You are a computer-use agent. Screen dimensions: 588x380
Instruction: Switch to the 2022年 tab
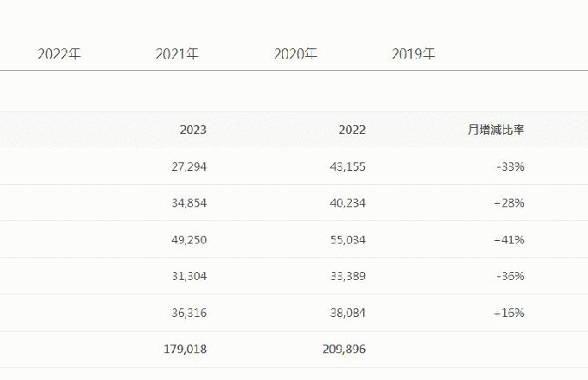59,54
